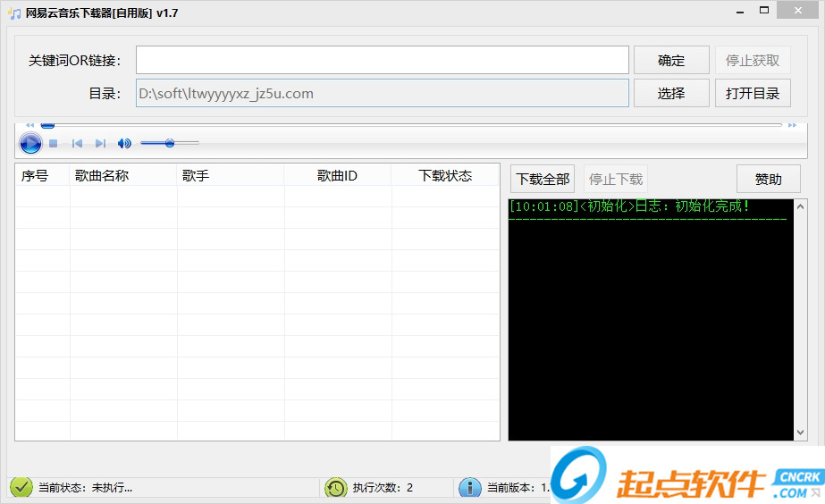
Task: Click the 目录 path field
Action: pos(383,93)
